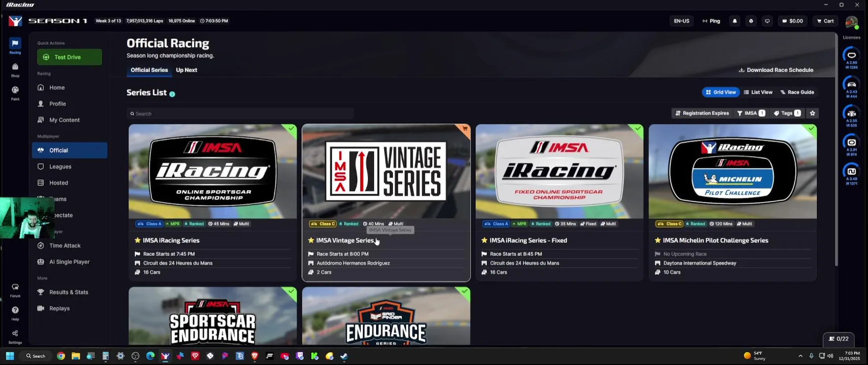Switch to Grid View
Screen dimensions: 868x365
point(721,92)
